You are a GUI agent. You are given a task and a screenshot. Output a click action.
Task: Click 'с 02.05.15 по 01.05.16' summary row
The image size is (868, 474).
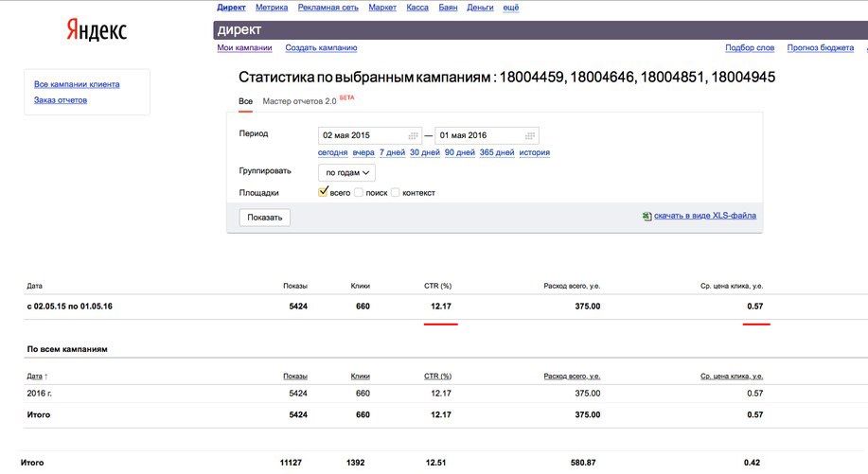70,307
